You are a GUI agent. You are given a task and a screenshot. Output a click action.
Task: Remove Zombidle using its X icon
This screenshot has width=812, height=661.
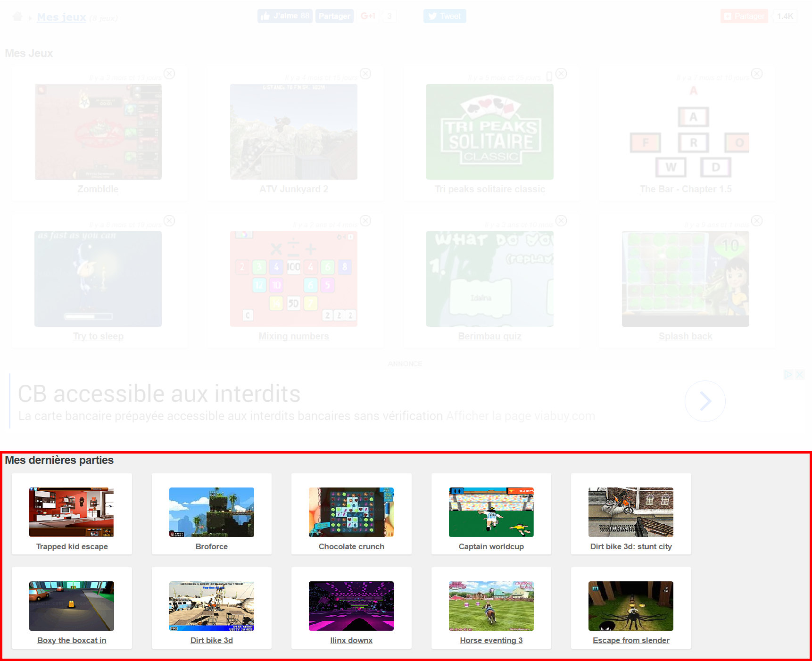pos(169,74)
